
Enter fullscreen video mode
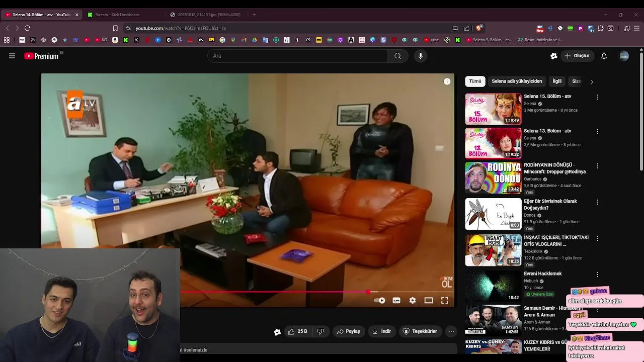coord(445,300)
